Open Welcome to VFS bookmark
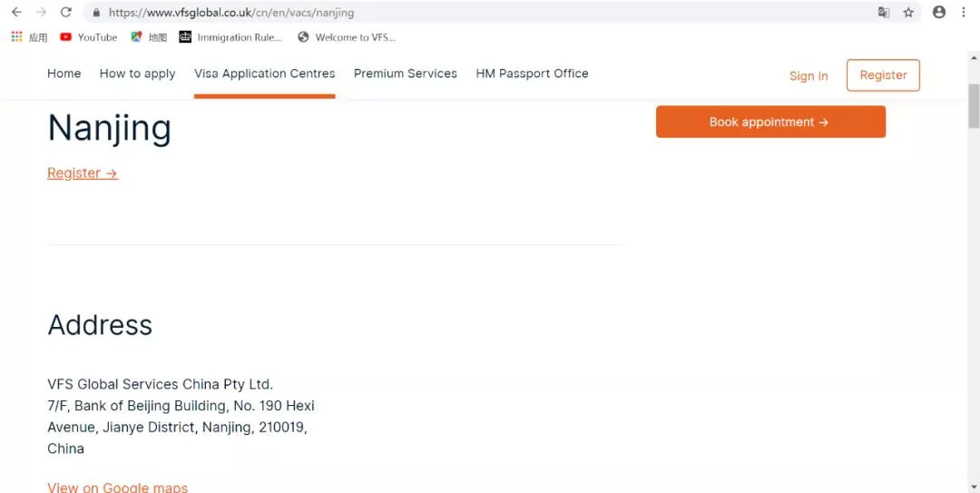The image size is (980, 493). (x=346, y=37)
